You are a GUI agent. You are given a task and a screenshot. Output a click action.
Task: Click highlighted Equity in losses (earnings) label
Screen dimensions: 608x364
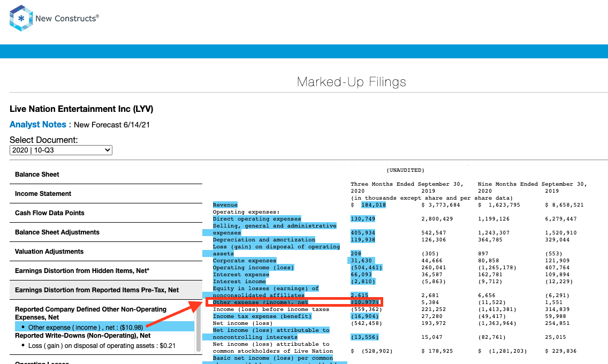click(265, 292)
